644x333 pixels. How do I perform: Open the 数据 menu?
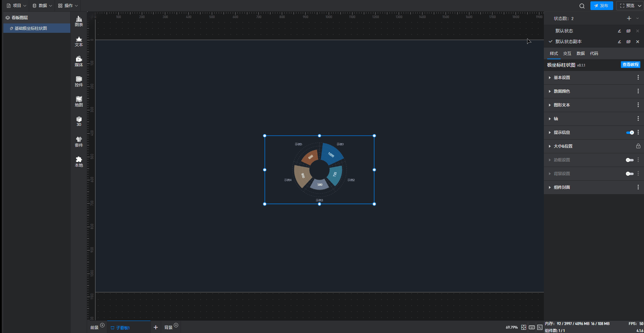point(42,6)
